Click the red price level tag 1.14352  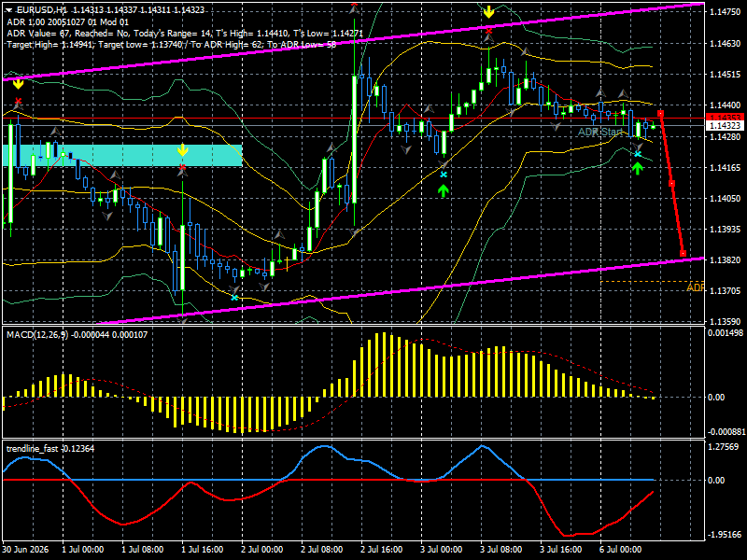pos(725,118)
